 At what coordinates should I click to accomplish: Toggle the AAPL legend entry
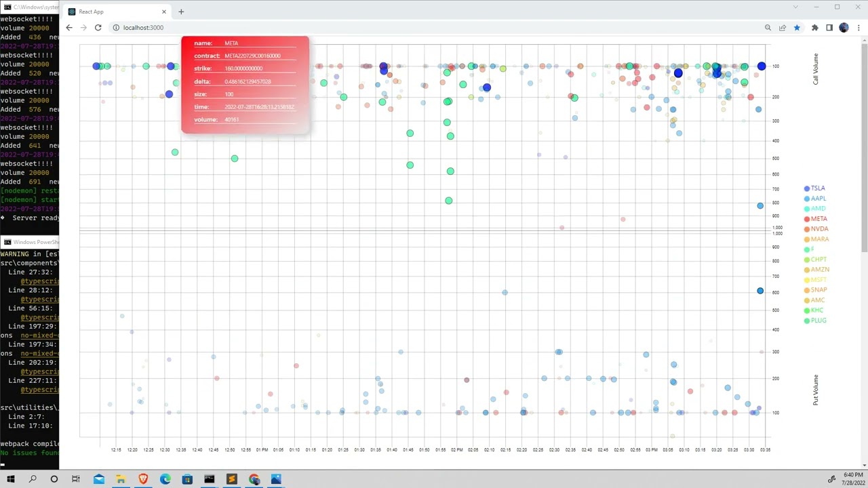click(x=815, y=199)
